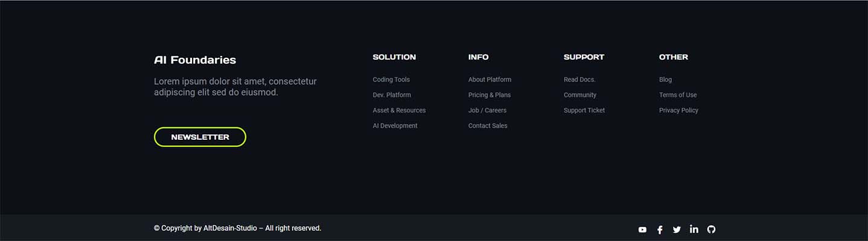
Task: Visit the About Platform page
Action: click(490, 80)
